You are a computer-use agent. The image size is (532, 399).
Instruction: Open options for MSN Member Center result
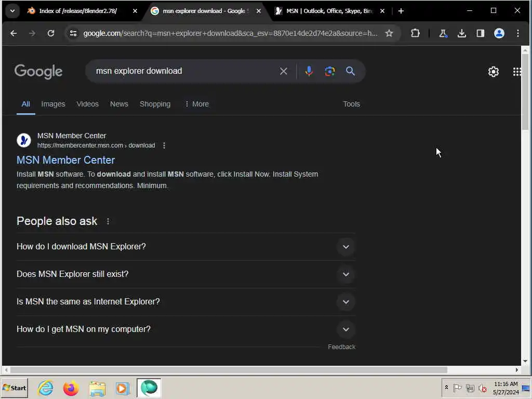pos(164,145)
